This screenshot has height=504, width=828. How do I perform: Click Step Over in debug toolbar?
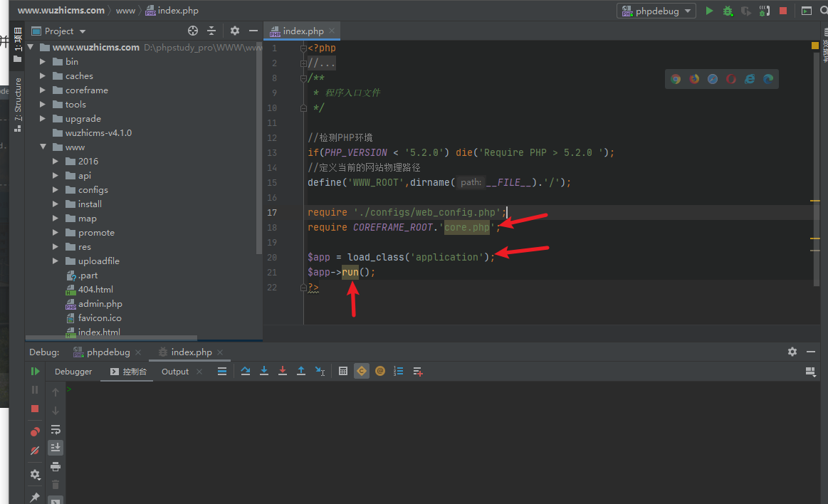click(246, 371)
